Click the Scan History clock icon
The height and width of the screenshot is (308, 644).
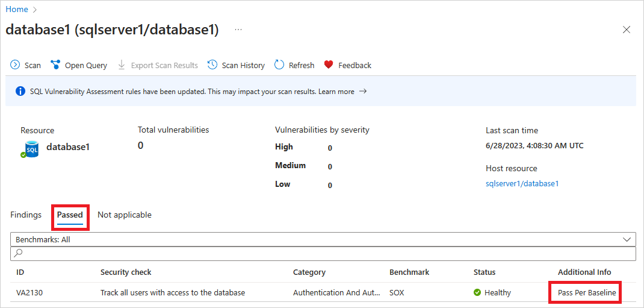212,65
